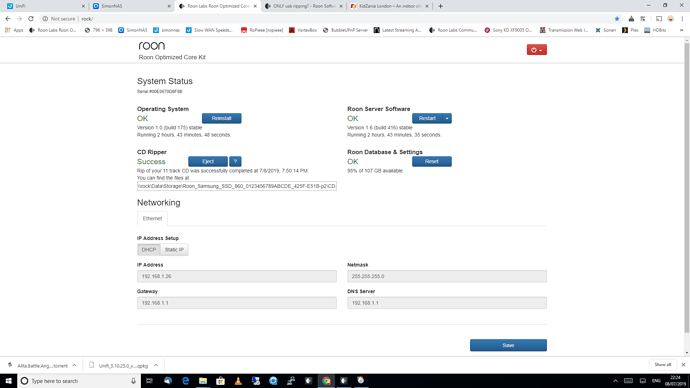The image size is (690, 388).
Task: Open the Ethernet networking tab
Action: (x=152, y=219)
